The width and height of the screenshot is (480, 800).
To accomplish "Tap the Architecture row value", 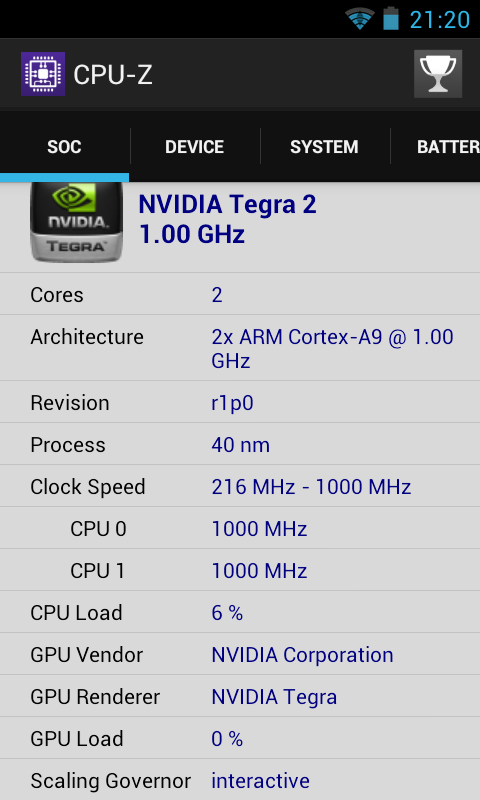I will tap(332, 348).
